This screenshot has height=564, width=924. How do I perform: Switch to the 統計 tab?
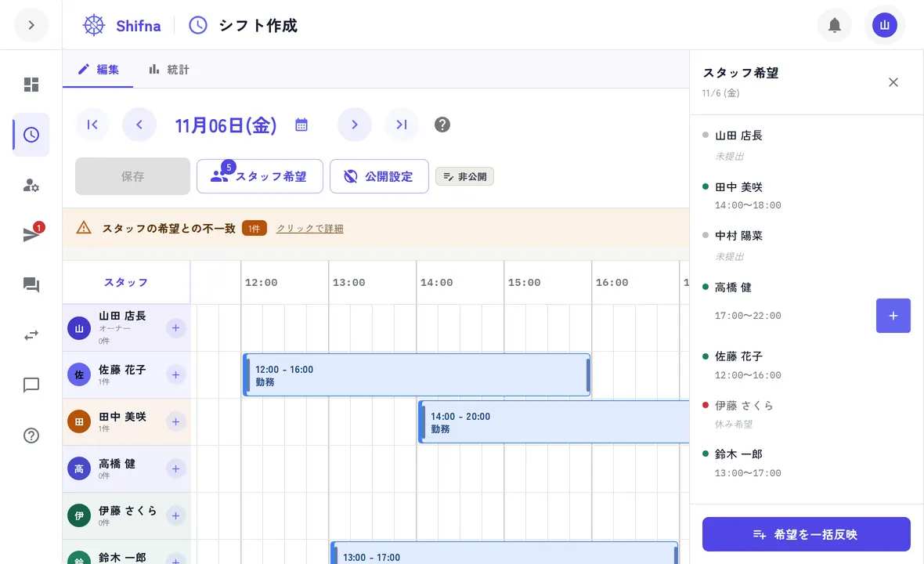click(169, 70)
